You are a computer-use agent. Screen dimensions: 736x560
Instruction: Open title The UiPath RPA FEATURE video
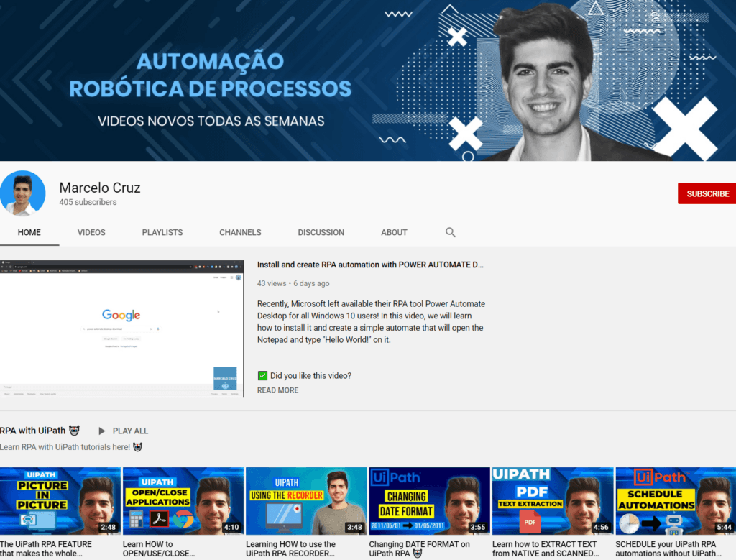point(46,548)
